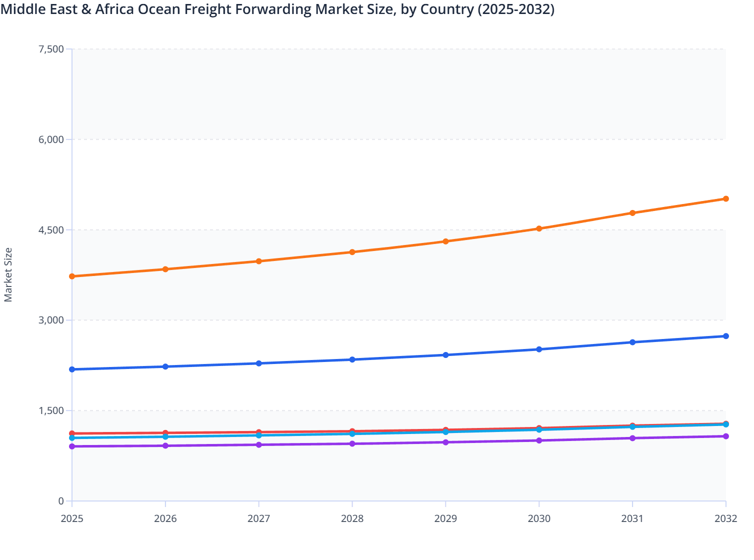Click the orange line's 2032 data point
This screenshot has height=560, width=754.
726,199
